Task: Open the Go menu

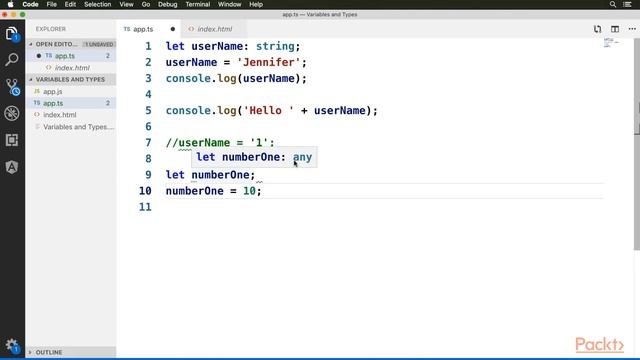Action: (146, 4)
